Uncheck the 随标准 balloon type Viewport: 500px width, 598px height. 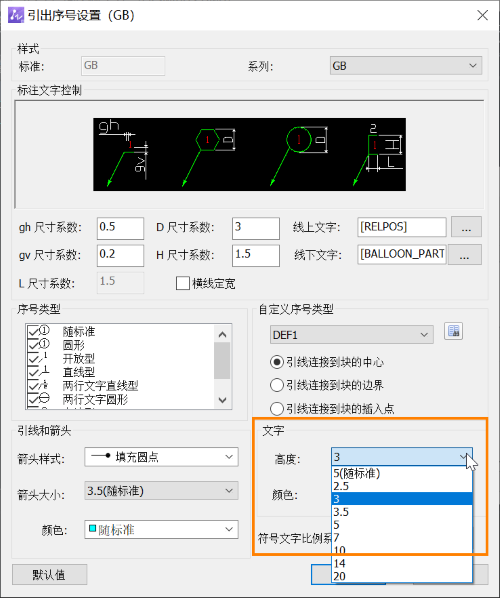coord(33,331)
